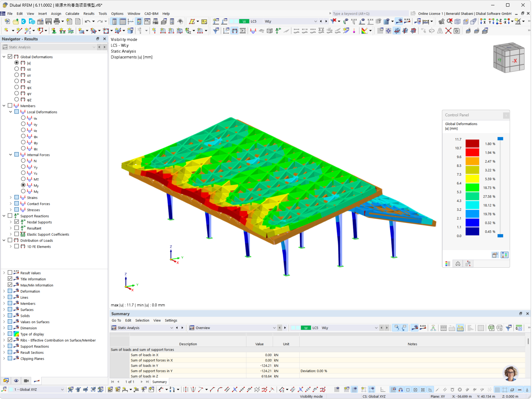
Task: Open the load case LC5 dropdown
Action: [x=315, y=21]
